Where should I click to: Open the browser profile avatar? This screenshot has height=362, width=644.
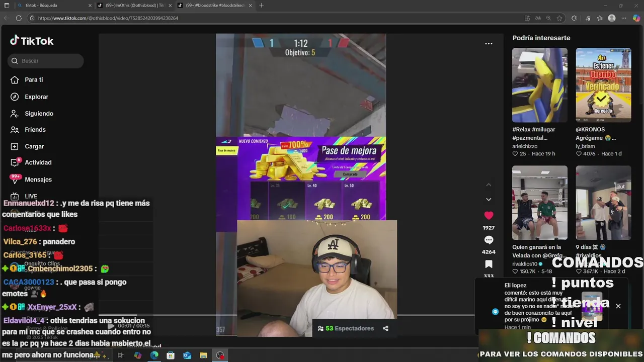coord(612,18)
